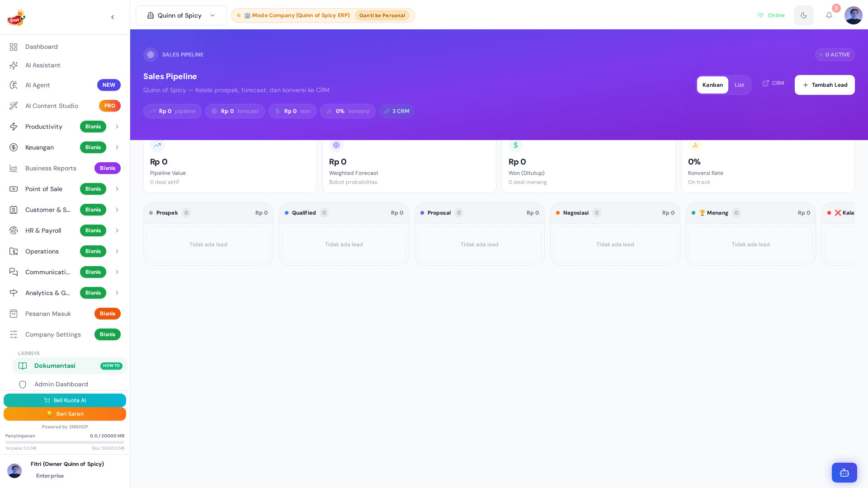Click the Negosiasi column header
Viewport: 868px width, 488px height.
[x=615, y=213]
